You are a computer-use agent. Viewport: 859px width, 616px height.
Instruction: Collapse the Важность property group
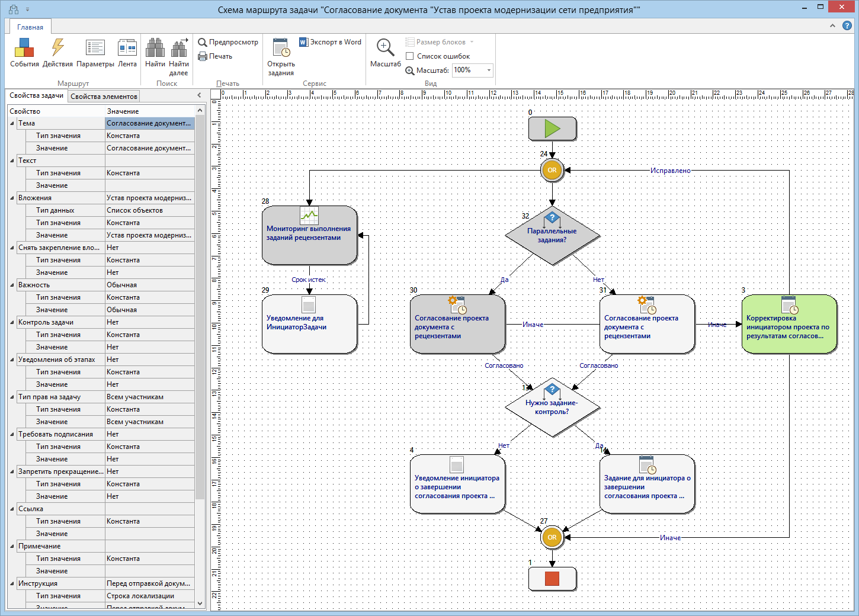pos(12,285)
